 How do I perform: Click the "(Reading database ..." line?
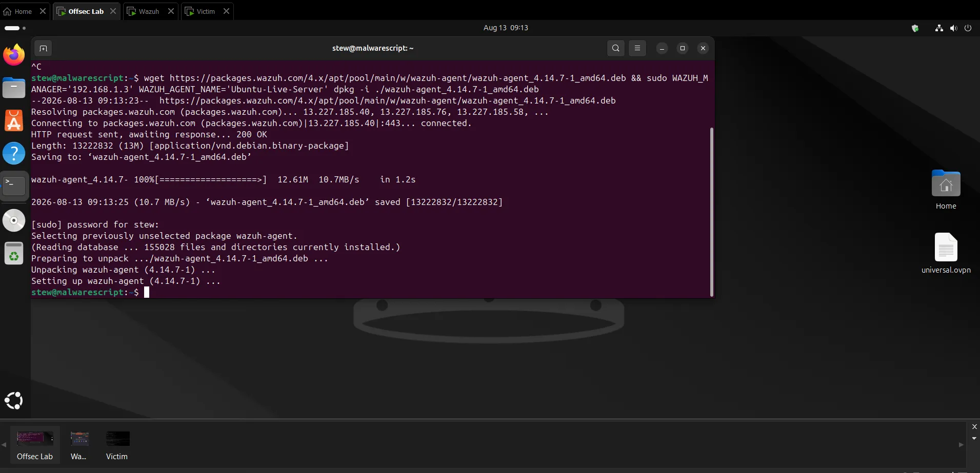[216, 247]
